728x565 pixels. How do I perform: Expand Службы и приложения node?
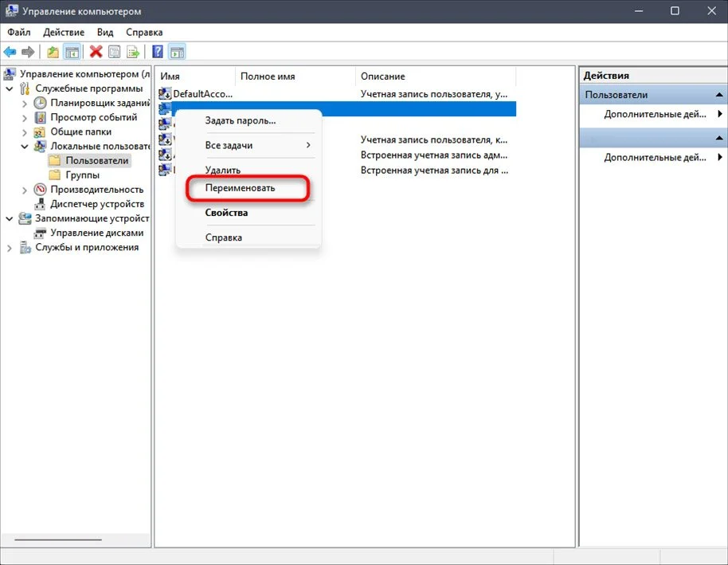(10, 248)
